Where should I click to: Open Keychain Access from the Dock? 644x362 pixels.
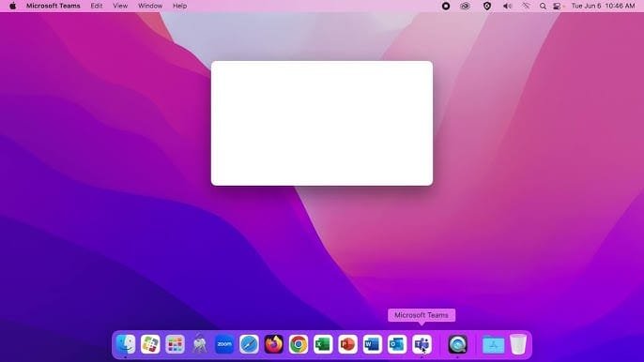coord(200,344)
